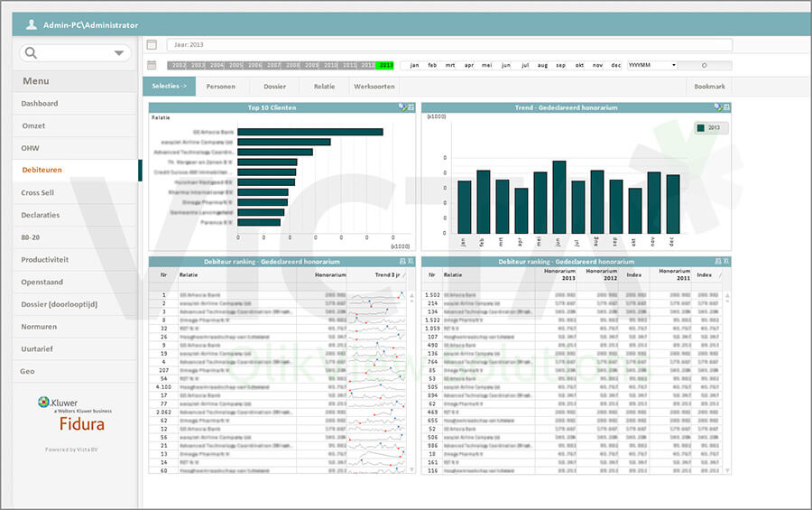Click the Excel export icon on left Debiteur ranking
The image size is (812, 510).
pyautogui.click(x=411, y=261)
